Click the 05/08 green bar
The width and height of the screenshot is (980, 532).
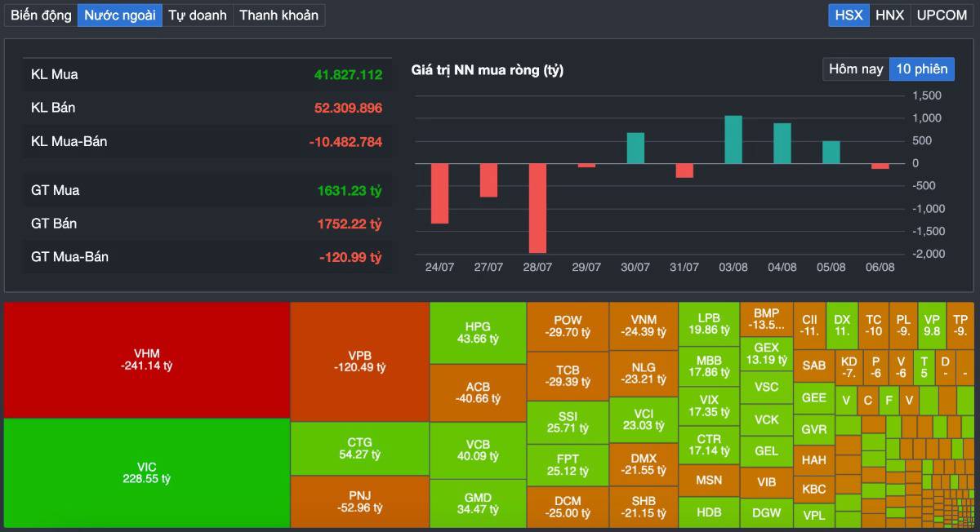pyautogui.click(x=831, y=153)
